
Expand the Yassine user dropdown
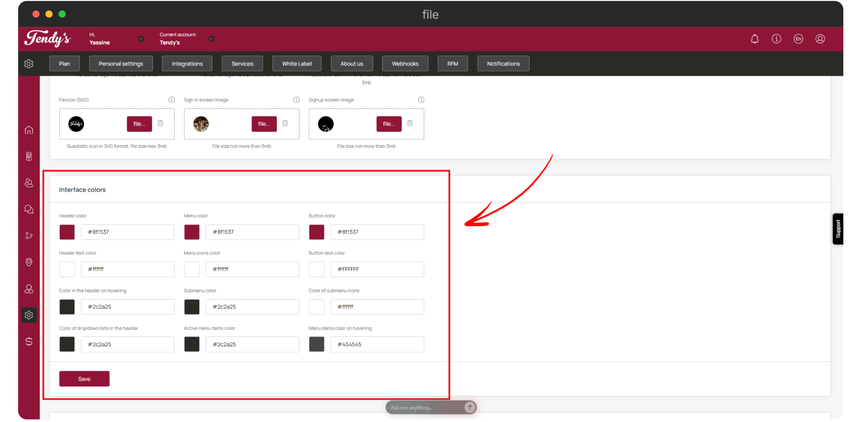[x=141, y=39]
